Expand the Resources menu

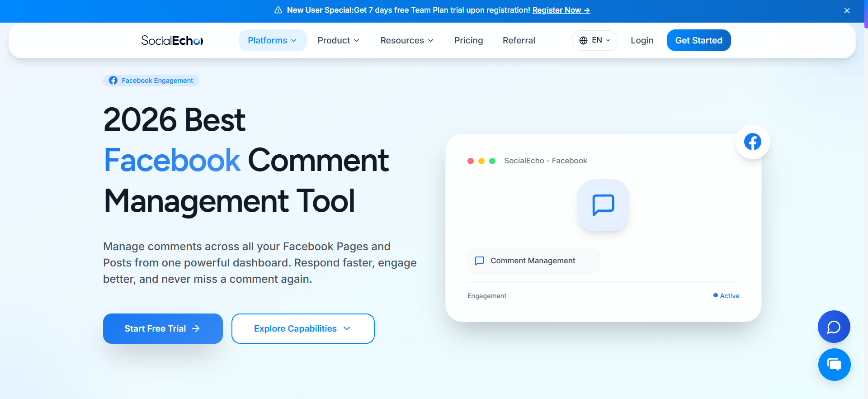click(407, 40)
